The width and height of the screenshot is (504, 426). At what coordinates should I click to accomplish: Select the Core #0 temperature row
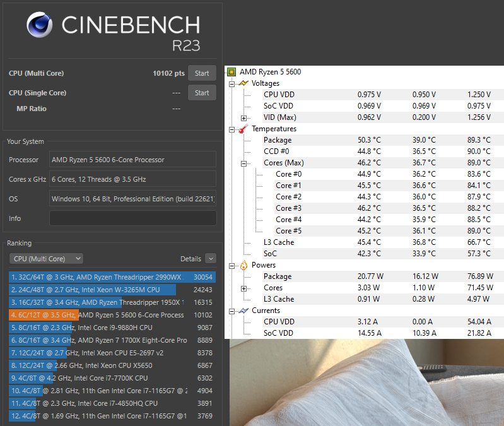tap(389, 174)
